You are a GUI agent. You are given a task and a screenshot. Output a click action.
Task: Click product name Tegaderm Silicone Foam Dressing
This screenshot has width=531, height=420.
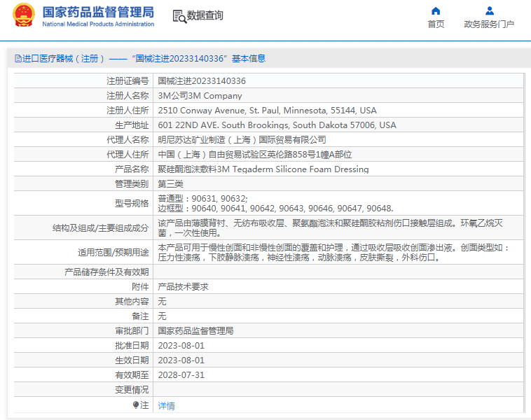[x=263, y=169]
